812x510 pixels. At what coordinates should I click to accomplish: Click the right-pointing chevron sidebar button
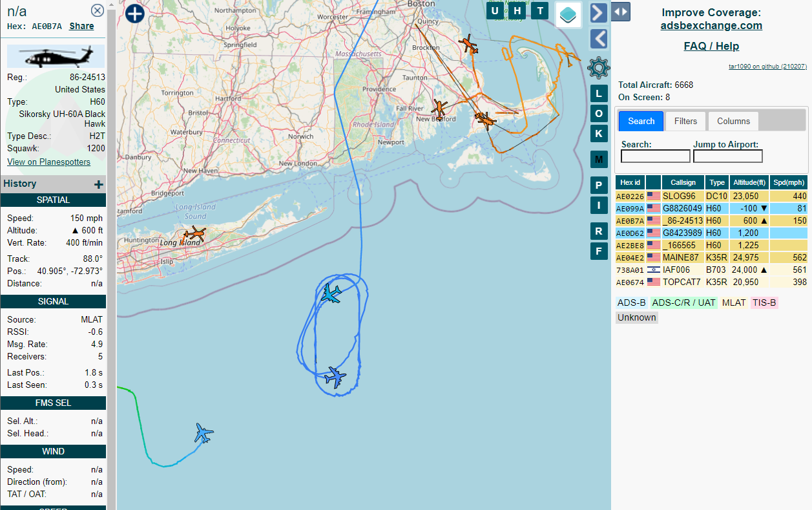point(599,13)
